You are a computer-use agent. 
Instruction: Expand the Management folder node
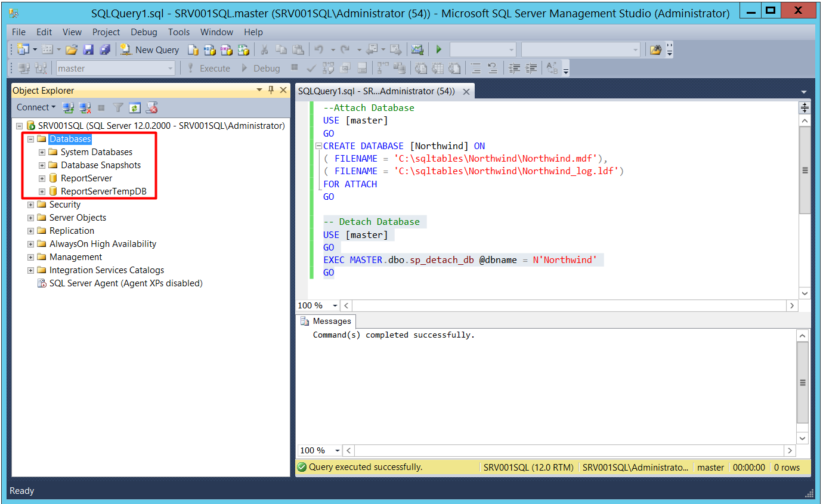tap(30, 257)
